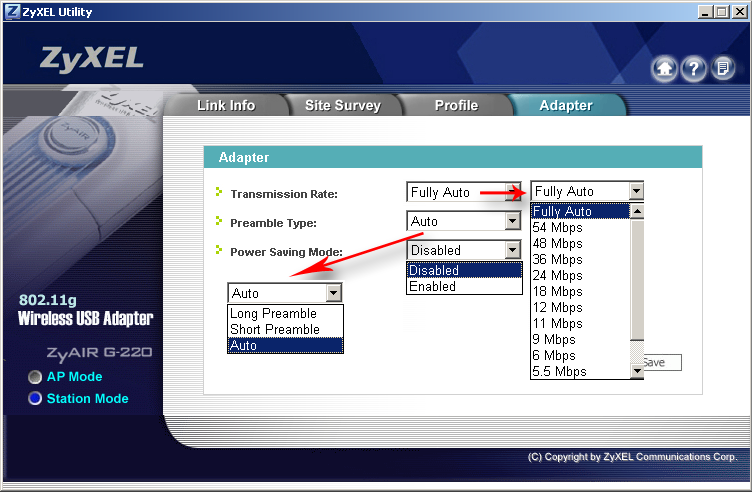
Task: Choose 12 Mbps from the rate list
Action: pos(580,307)
